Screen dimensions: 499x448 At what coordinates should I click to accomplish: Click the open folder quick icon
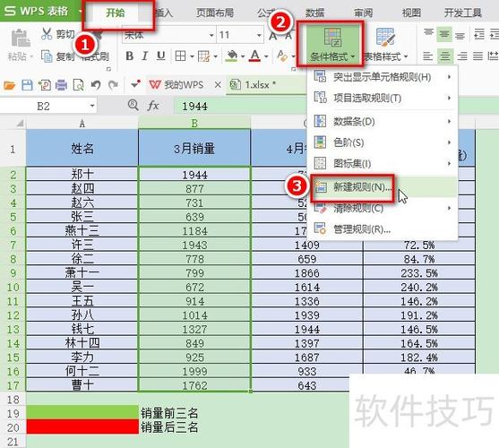[x=10, y=85]
